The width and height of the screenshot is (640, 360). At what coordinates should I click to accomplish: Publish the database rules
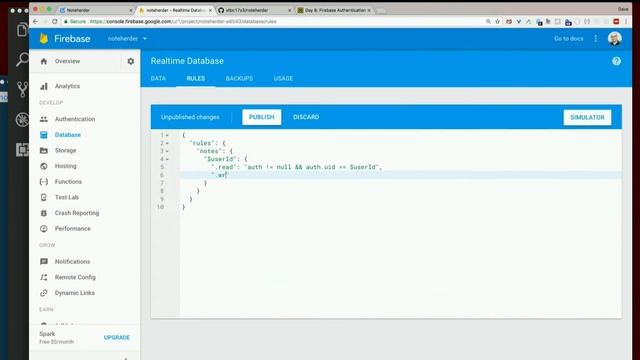point(262,117)
